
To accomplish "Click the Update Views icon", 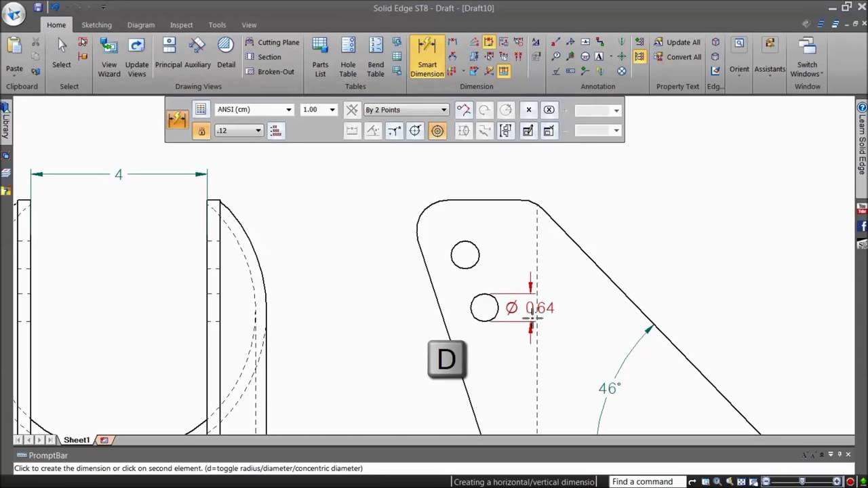I will click(x=137, y=46).
